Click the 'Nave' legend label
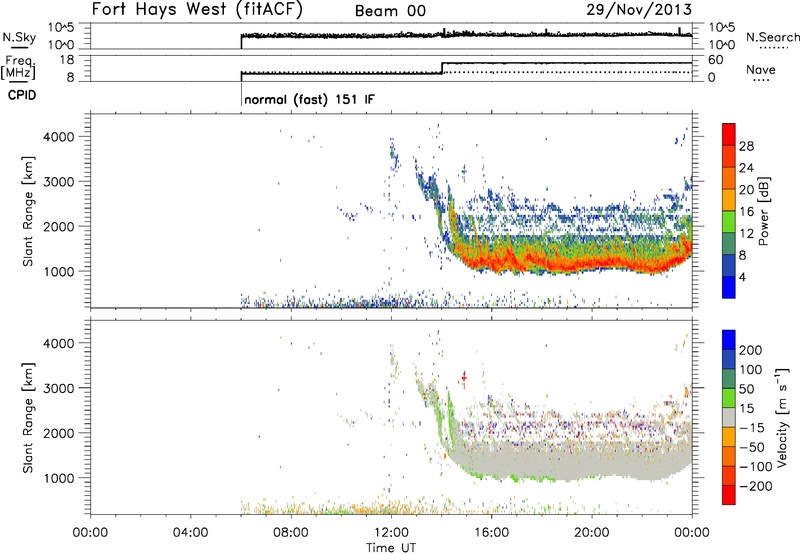The width and height of the screenshot is (800, 554). tap(760, 69)
